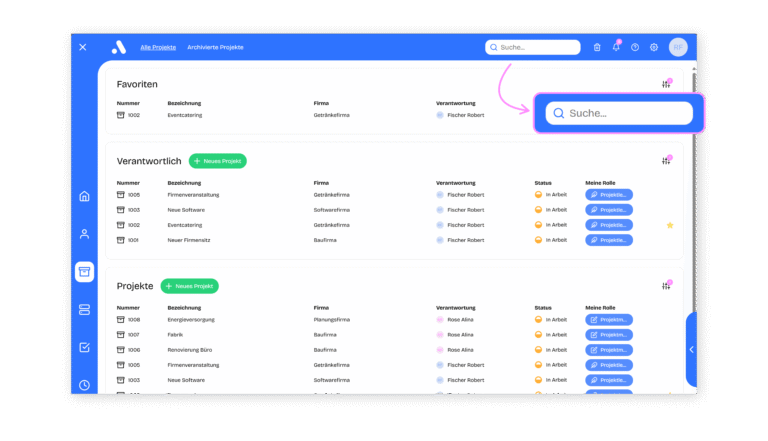Toggle favorite star on Eventcatering row

[x=670, y=225]
